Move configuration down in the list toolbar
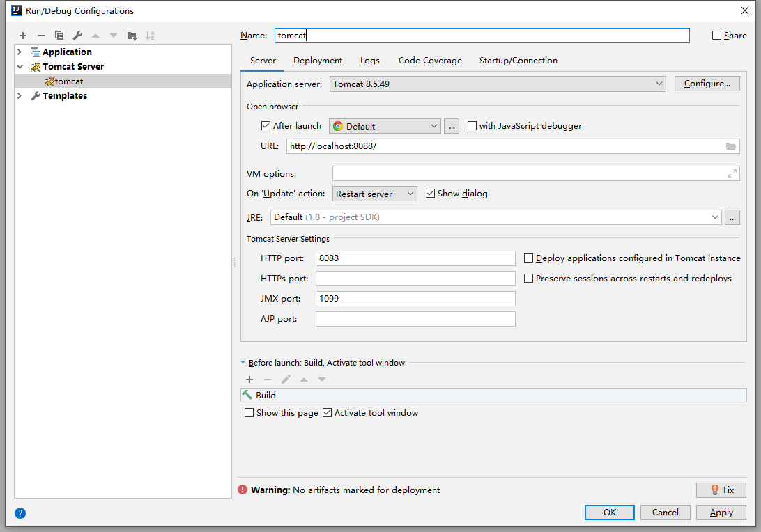761x532 pixels. [114, 36]
